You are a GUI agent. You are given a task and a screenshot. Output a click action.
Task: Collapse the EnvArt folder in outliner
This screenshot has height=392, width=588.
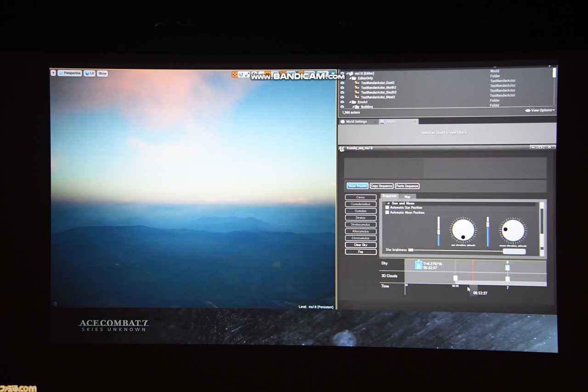350,102
